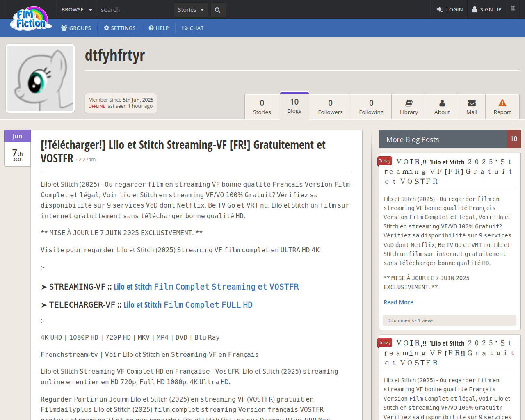This screenshot has height=420, width=525.
Task: Open the Login link
Action: point(450,9)
